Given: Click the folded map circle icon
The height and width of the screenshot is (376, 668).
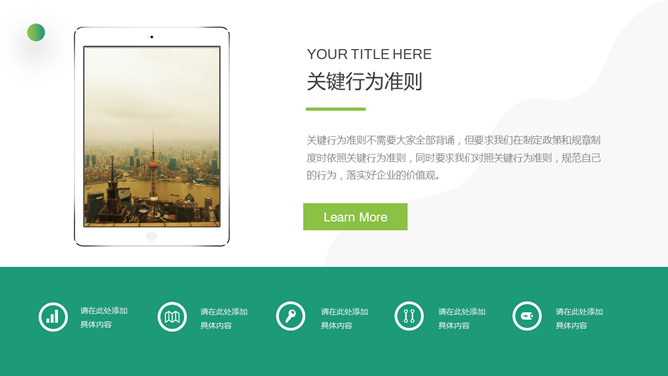Looking at the screenshot, I should (172, 317).
